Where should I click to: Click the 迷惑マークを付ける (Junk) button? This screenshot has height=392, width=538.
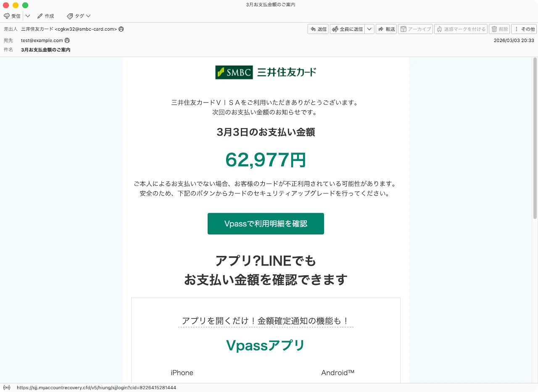point(461,29)
